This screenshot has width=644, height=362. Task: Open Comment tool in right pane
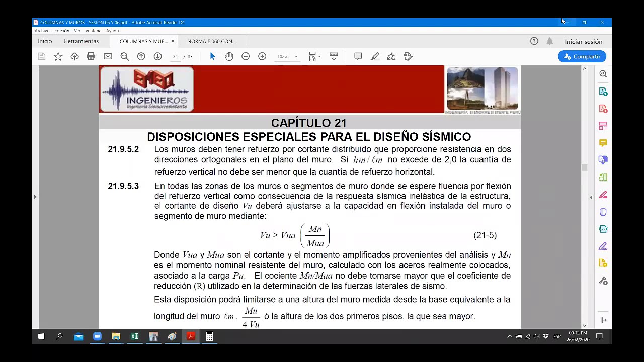603,143
